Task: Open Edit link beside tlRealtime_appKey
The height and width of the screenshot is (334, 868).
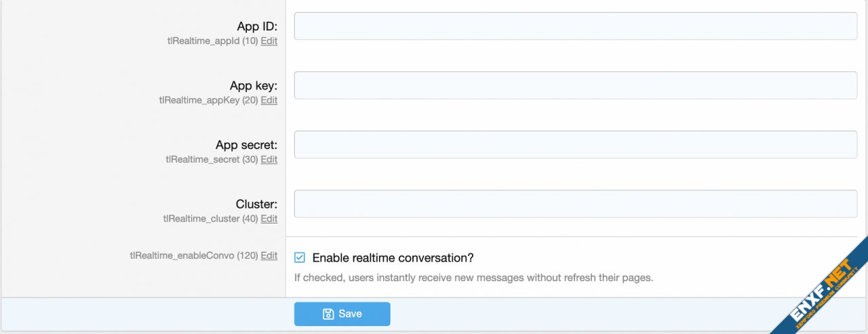Action: coord(269,100)
